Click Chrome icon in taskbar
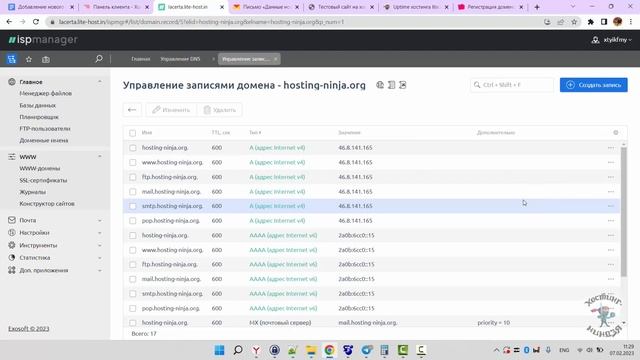The height and width of the screenshot is (360, 640). pyautogui.click(x=329, y=350)
